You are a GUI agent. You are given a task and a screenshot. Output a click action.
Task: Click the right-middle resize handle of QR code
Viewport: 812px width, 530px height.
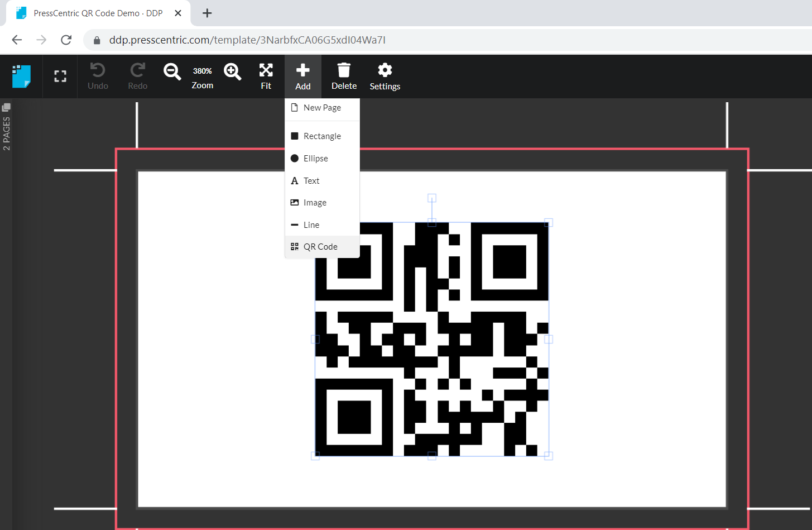[x=549, y=339]
